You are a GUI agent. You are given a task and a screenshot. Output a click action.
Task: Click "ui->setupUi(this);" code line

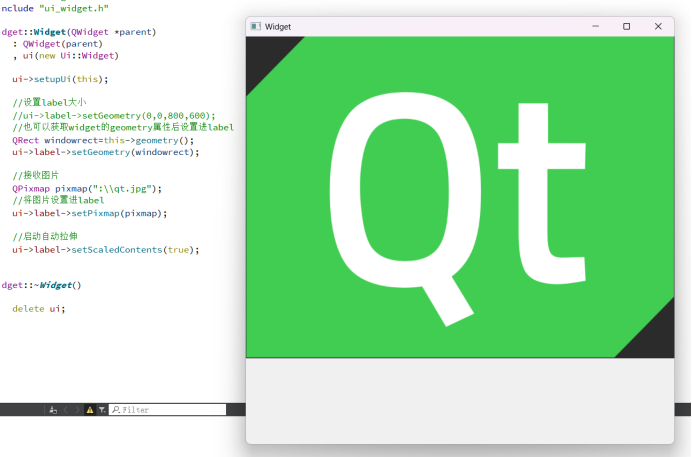tap(60, 79)
